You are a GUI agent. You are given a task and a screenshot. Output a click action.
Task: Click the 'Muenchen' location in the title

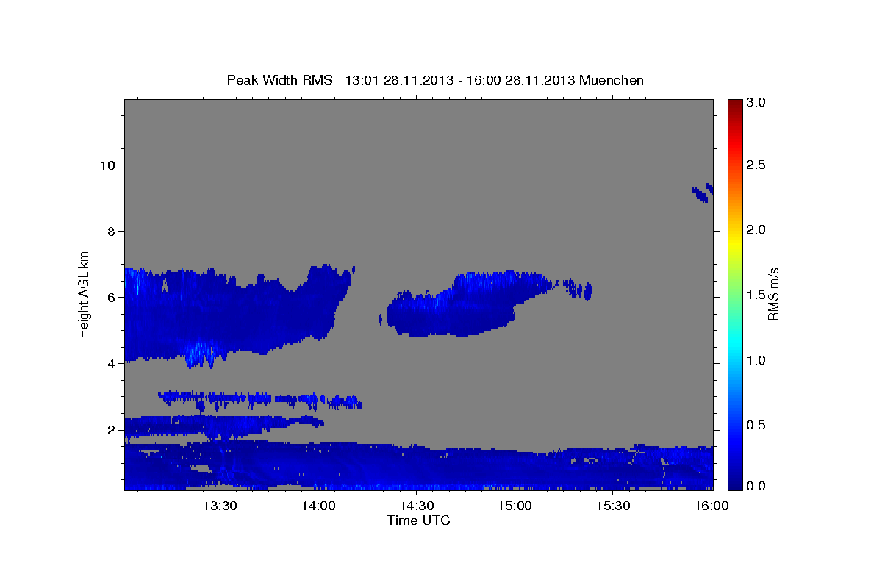tap(612, 79)
